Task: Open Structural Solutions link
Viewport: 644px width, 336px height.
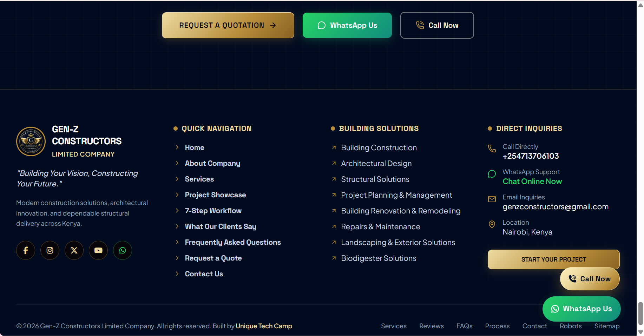Action: (375, 179)
